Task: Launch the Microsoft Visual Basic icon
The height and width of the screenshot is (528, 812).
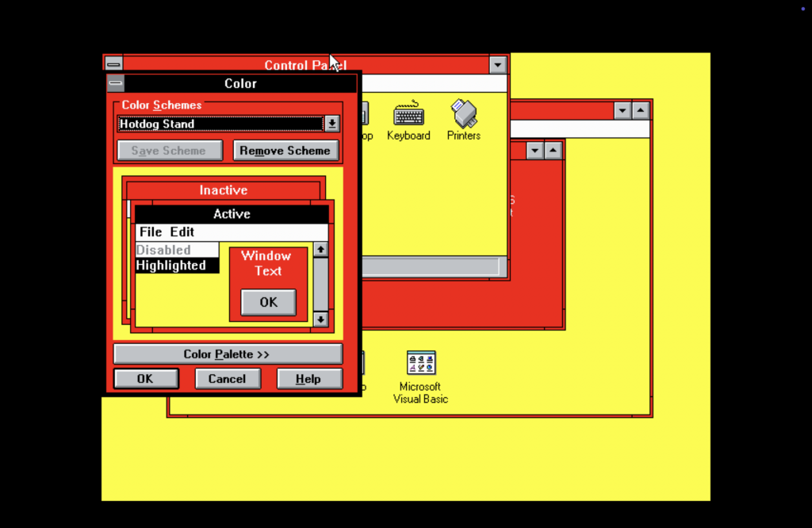Action: coord(420,365)
